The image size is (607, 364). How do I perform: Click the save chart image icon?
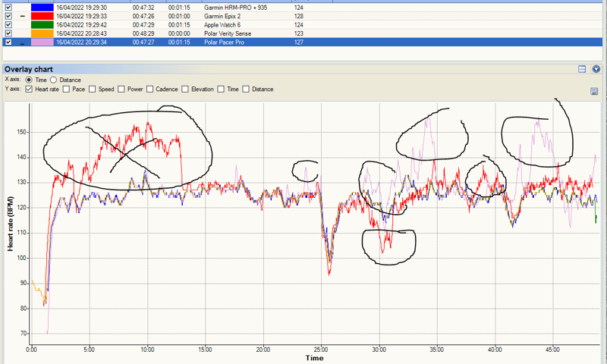pos(594,91)
